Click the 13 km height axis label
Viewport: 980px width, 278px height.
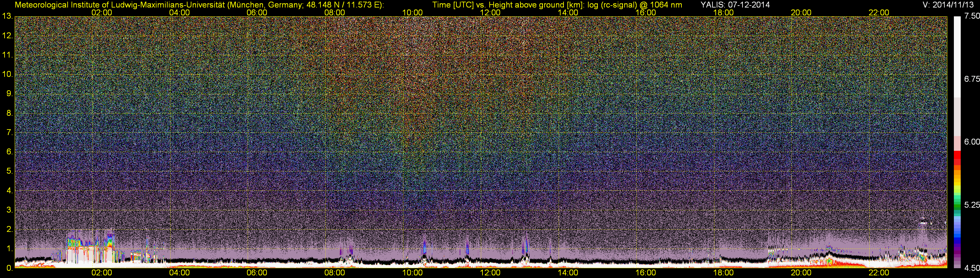point(7,16)
